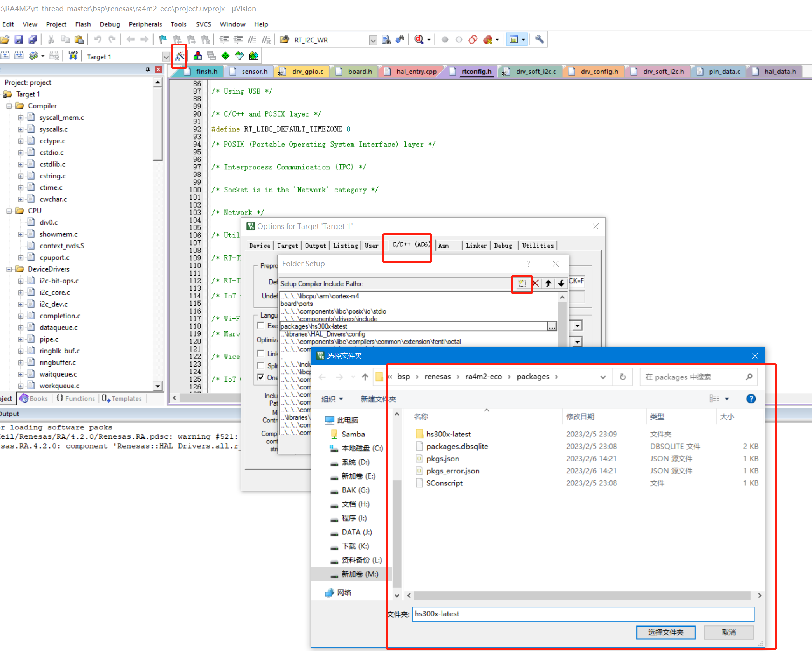Switch to the Functions panel tab
The width and height of the screenshot is (812, 651).
tap(76, 398)
